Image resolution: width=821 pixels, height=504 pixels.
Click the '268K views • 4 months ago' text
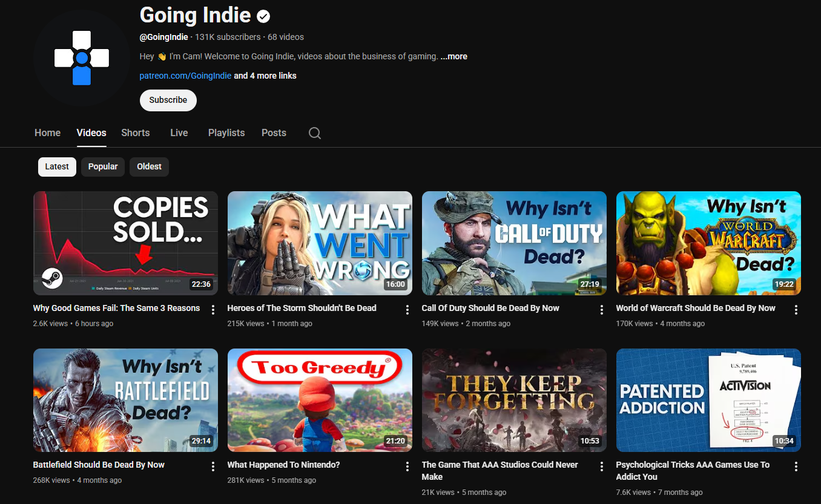[77, 480]
